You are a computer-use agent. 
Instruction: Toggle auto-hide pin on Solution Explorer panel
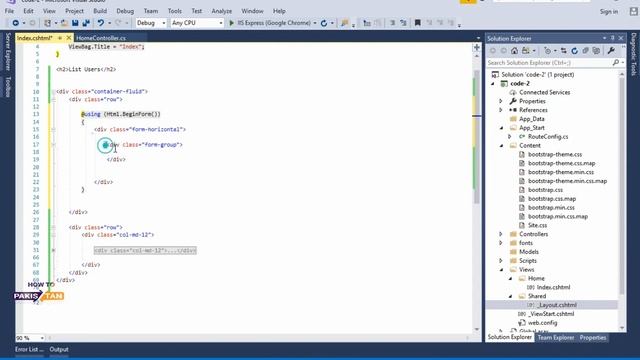(x=613, y=38)
